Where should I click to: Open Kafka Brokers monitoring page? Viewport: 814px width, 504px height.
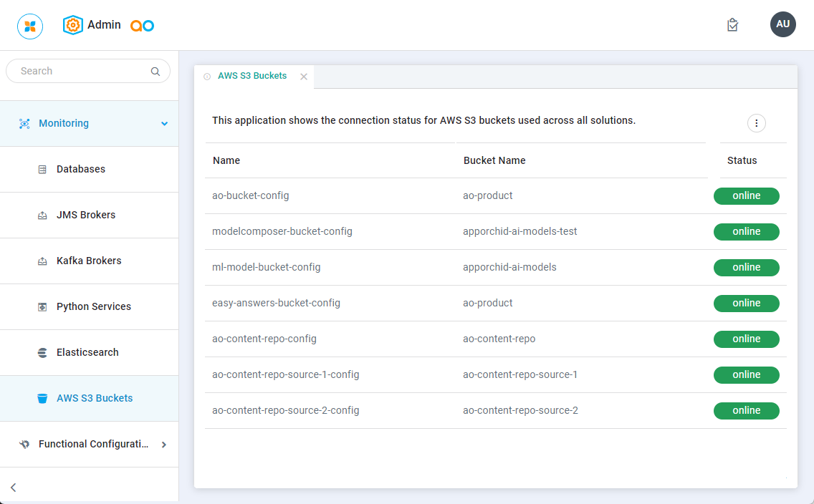[x=89, y=261]
